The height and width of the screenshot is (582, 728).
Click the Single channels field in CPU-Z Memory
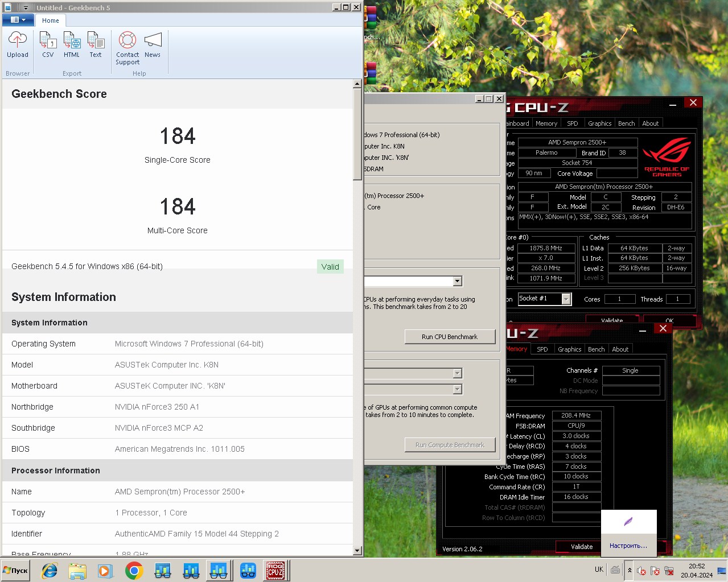pos(630,370)
